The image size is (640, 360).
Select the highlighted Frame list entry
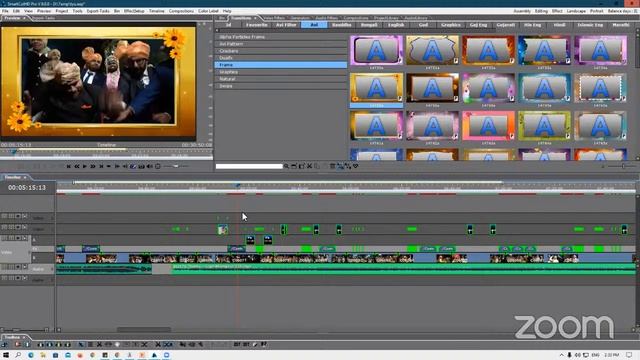(x=280, y=65)
